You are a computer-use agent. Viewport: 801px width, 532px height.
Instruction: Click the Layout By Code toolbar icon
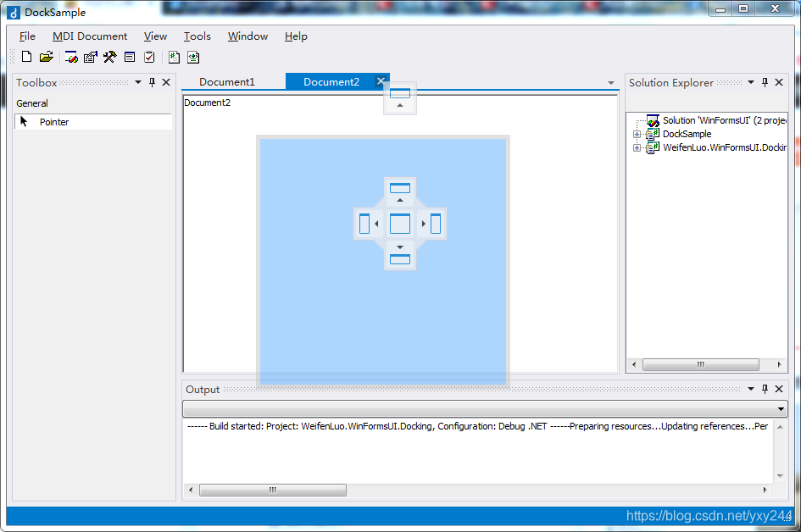[x=175, y=58]
